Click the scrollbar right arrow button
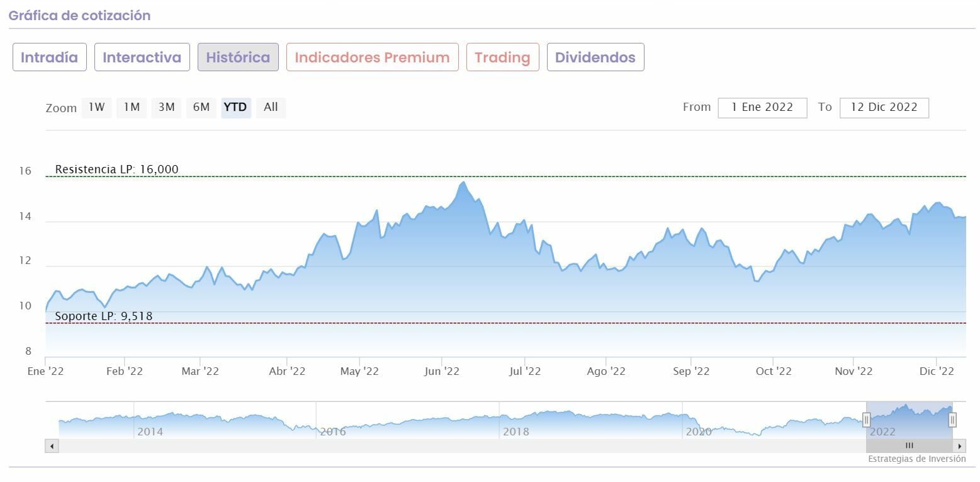The image size is (980, 482). coord(960,446)
